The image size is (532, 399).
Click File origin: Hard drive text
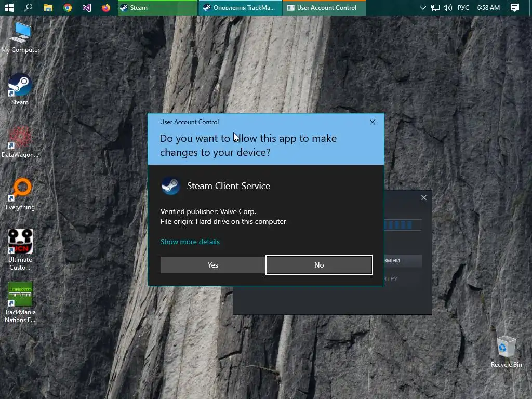click(x=223, y=221)
